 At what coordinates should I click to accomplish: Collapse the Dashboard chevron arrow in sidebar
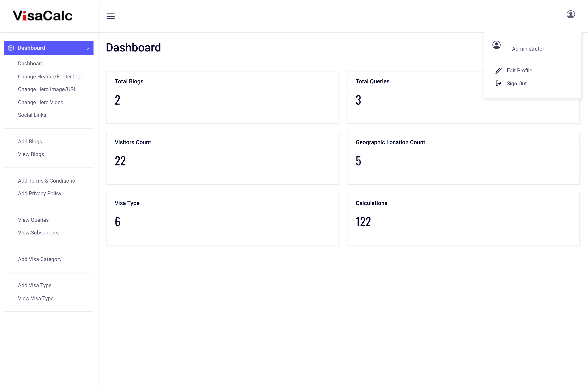click(88, 48)
